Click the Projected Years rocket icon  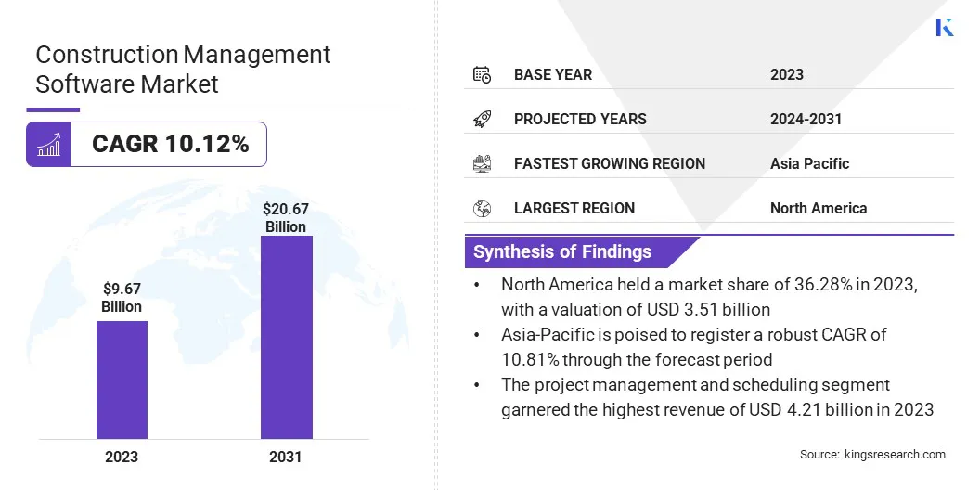tap(482, 119)
